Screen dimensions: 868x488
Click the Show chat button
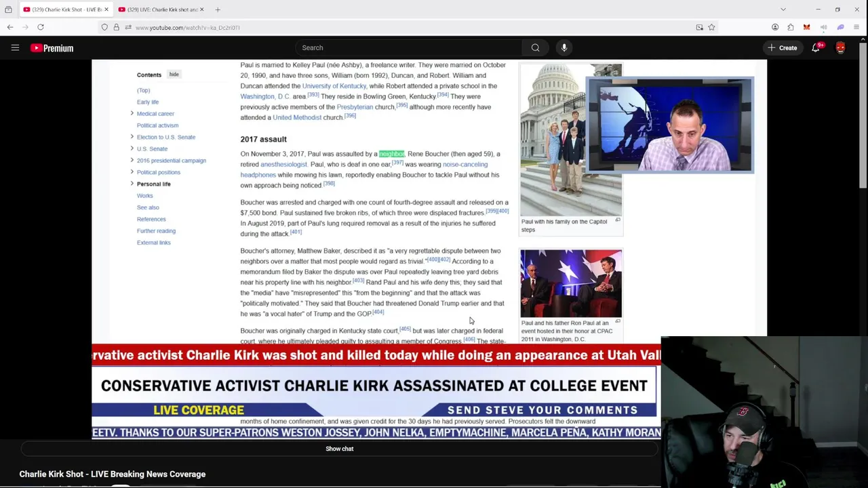point(339,449)
